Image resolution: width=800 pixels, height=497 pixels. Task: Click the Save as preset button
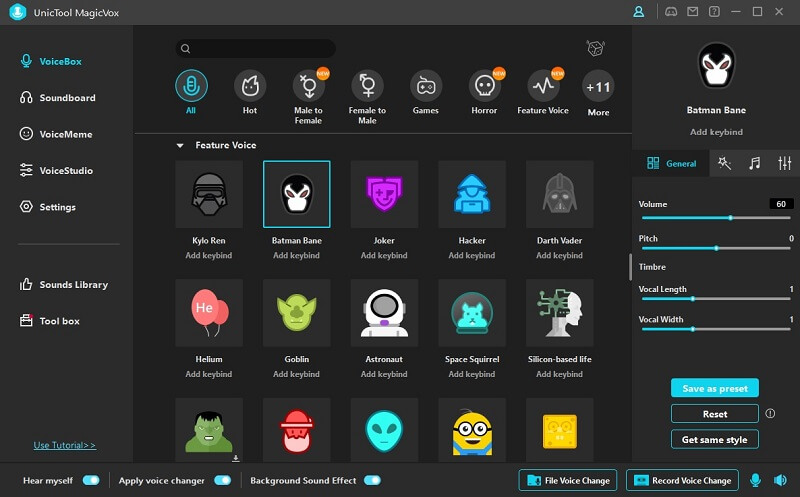point(714,388)
